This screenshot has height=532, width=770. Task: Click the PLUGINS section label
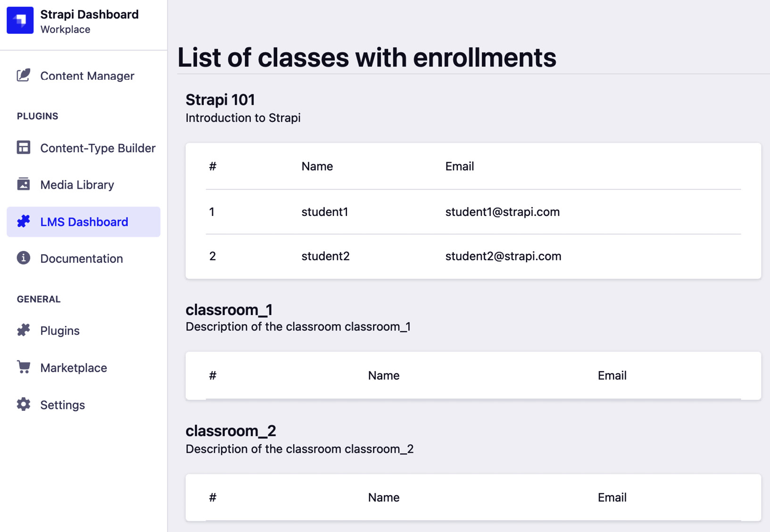pos(38,116)
